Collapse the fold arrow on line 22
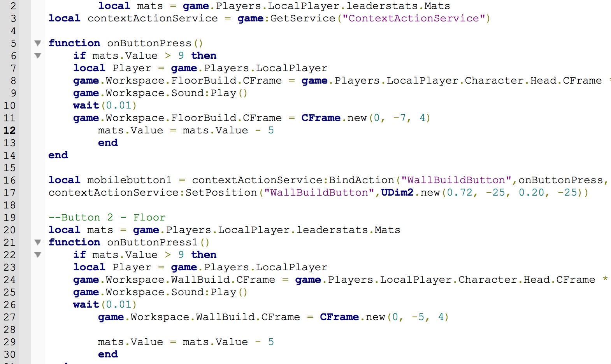The image size is (611, 364). coord(38,255)
